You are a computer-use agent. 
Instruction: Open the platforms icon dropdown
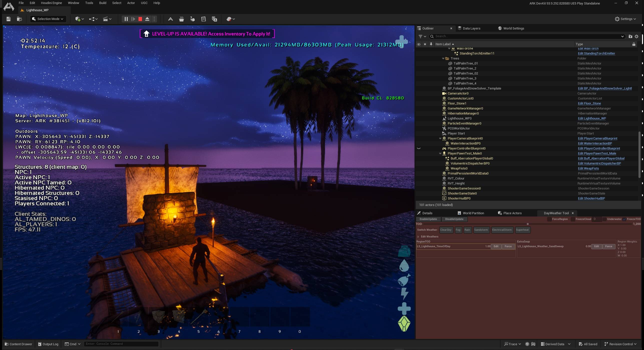click(230, 19)
